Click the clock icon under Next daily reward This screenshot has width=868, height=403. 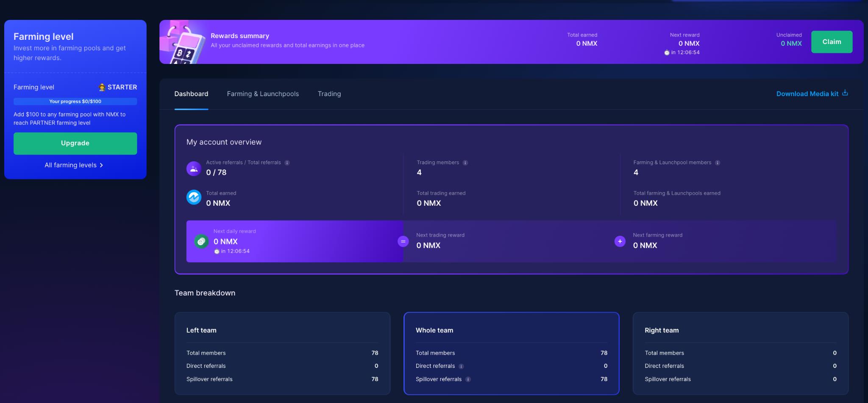pyautogui.click(x=217, y=251)
